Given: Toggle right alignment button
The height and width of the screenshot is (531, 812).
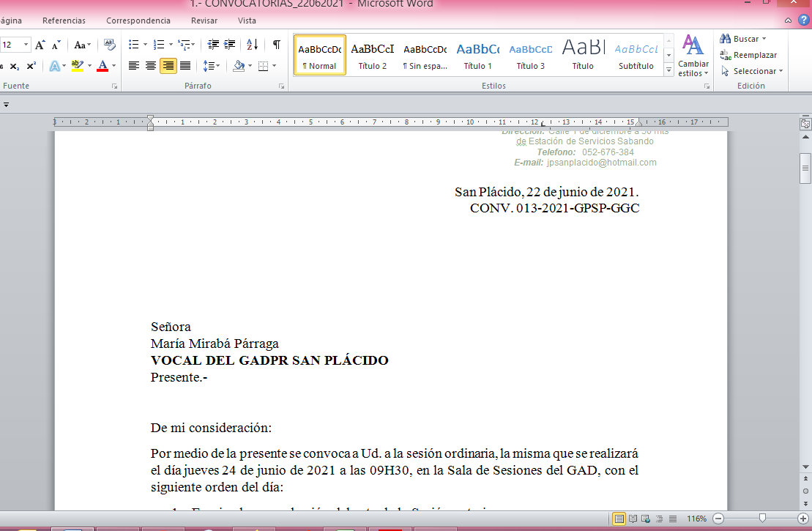Looking at the screenshot, I should pyautogui.click(x=168, y=66).
